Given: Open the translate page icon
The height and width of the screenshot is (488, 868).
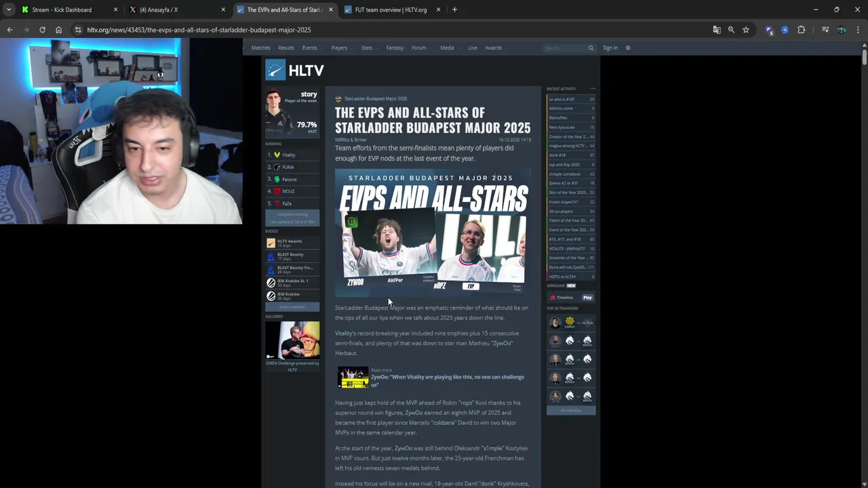Looking at the screenshot, I should (x=717, y=30).
